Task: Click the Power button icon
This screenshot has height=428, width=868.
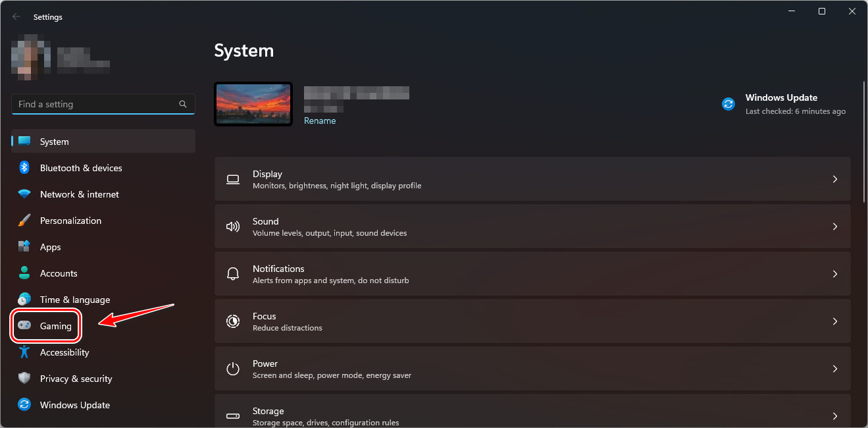Action: (233, 369)
